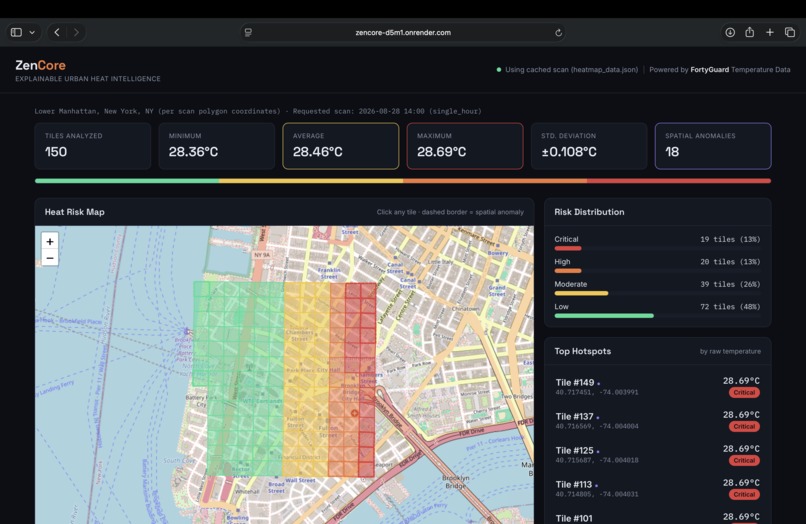
Task: Select Tile #113 in Top Hotspots
Action: pyautogui.click(x=657, y=489)
